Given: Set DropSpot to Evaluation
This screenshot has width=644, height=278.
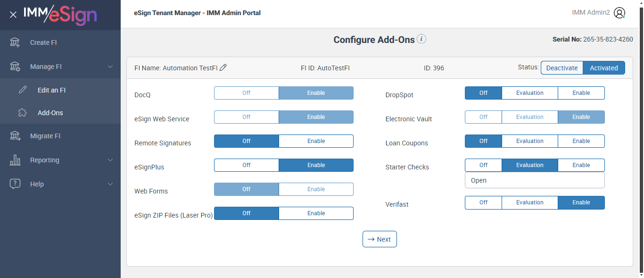Looking at the screenshot, I should pos(529,93).
